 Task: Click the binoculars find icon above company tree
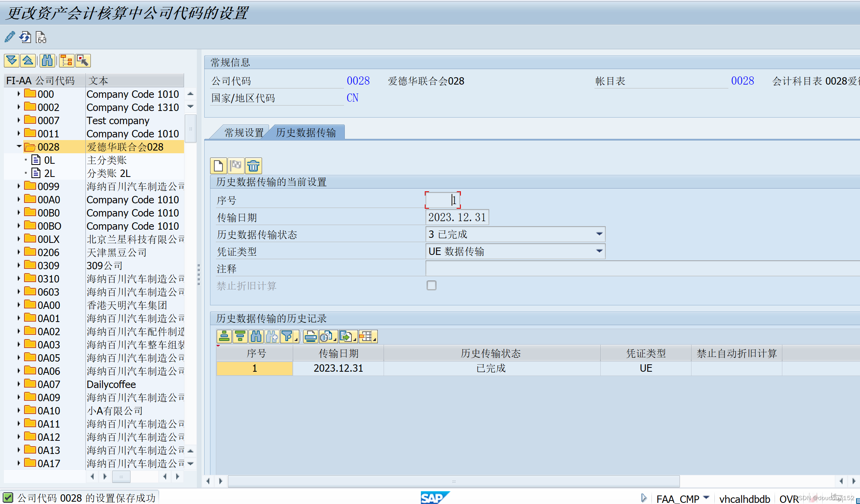(47, 61)
